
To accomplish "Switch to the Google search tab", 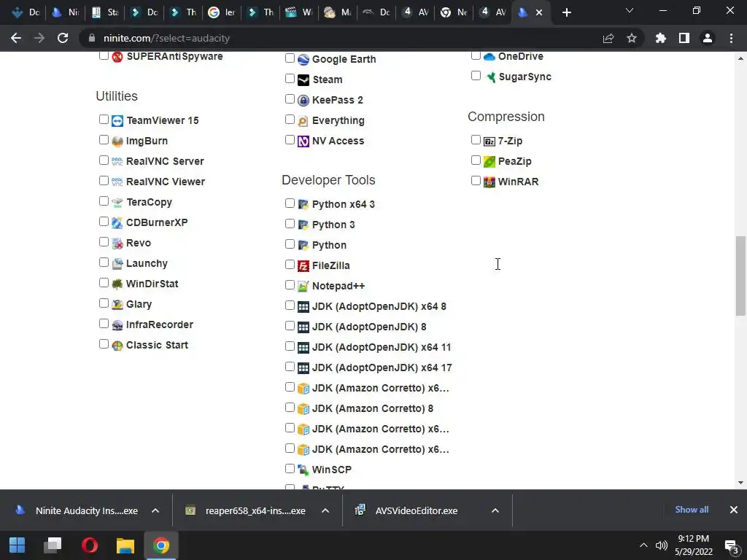I will click(222, 12).
